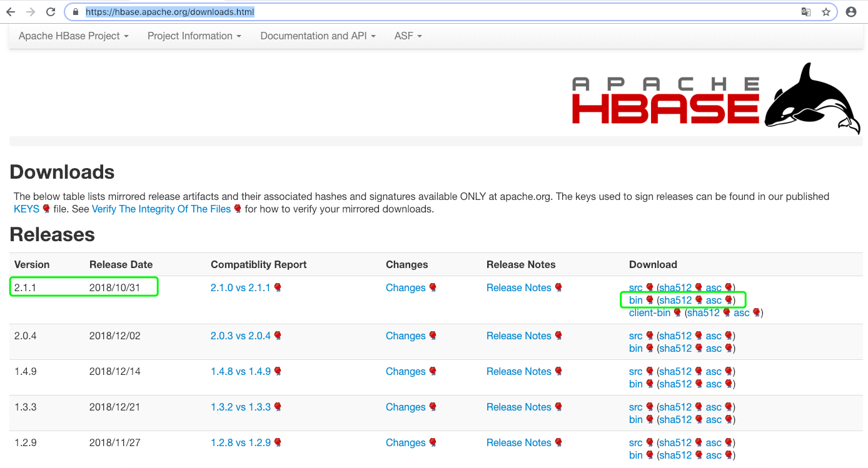
Task: Click Verify The Integrity Of The Files
Action: [x=161, y=209]
